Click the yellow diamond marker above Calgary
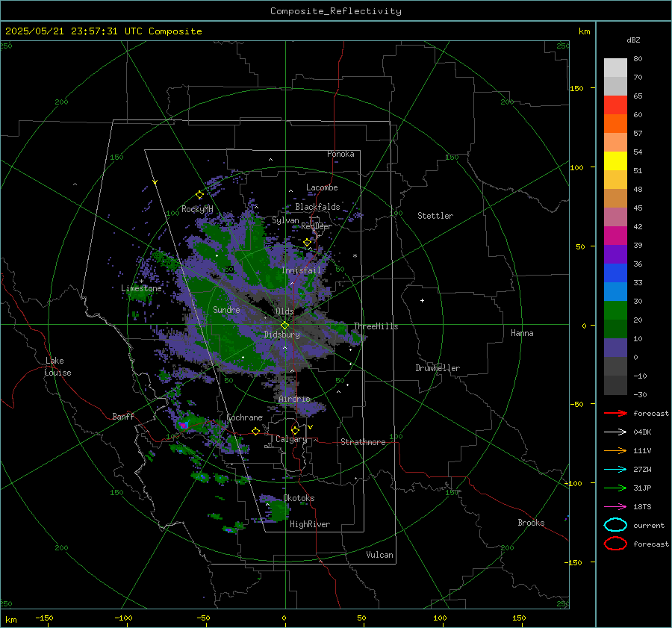 tap(295, 430)
